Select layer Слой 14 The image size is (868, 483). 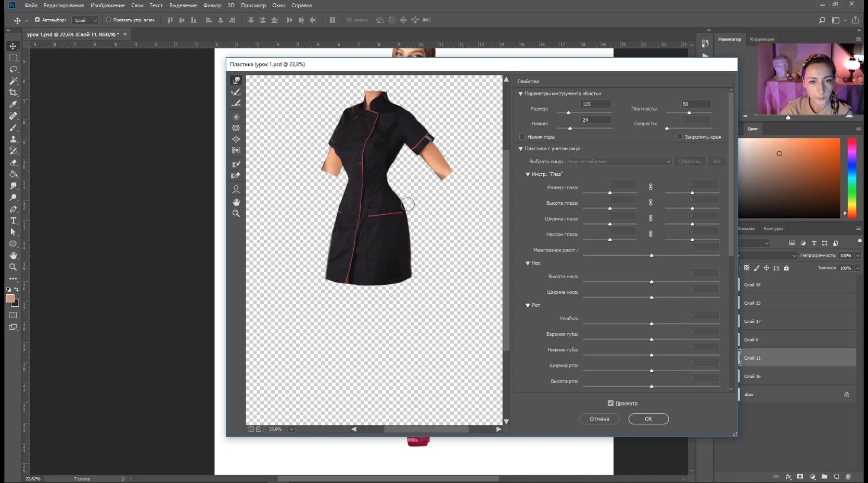tap(797, 285)
